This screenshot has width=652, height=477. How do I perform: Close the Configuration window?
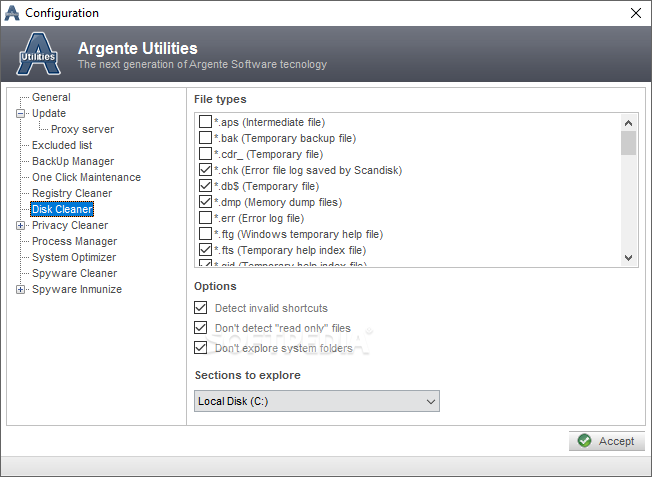coord(635,13)
